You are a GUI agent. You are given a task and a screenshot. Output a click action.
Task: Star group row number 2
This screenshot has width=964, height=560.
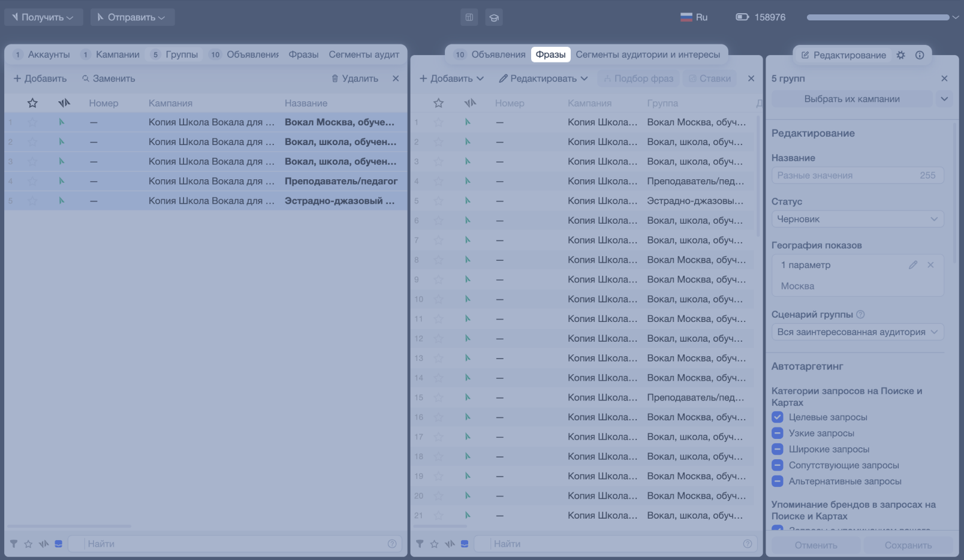click(x=32, y=142)
